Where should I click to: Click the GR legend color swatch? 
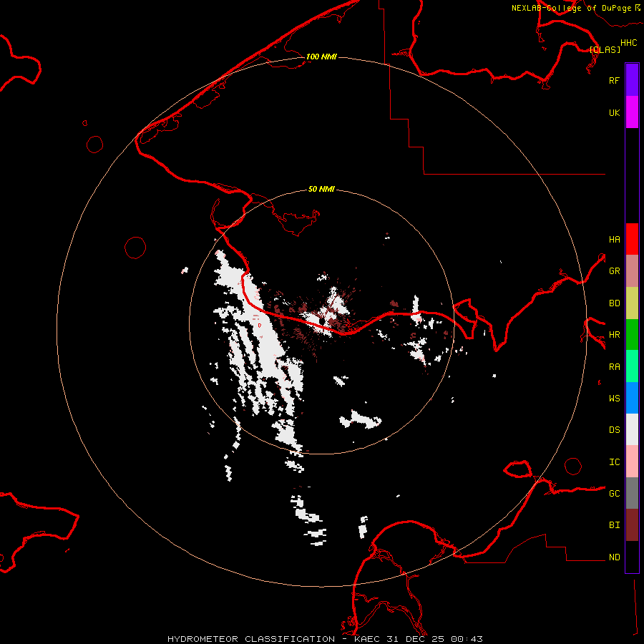[x=632, y=271]
